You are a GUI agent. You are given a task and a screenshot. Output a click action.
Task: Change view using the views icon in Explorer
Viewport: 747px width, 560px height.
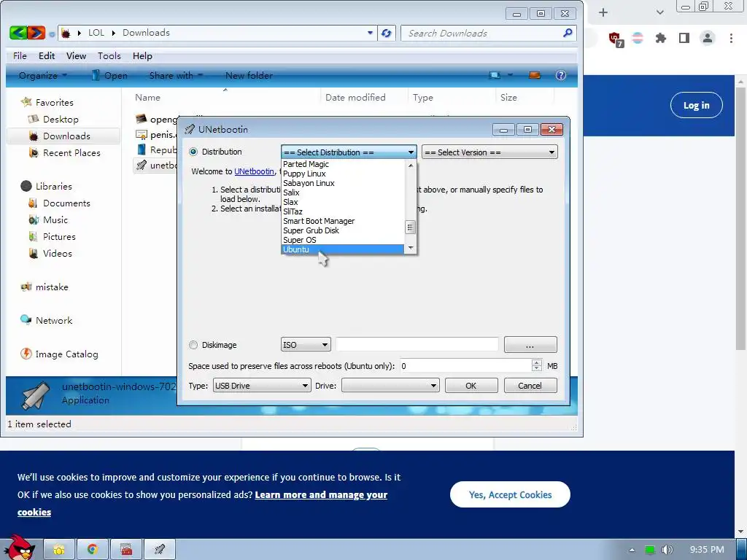coord(495,75)
